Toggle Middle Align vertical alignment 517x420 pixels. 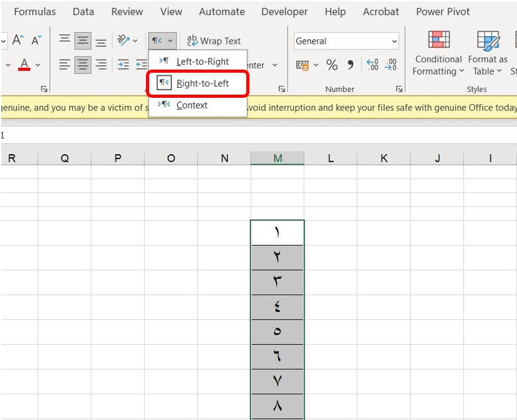[x=83, y=40]
